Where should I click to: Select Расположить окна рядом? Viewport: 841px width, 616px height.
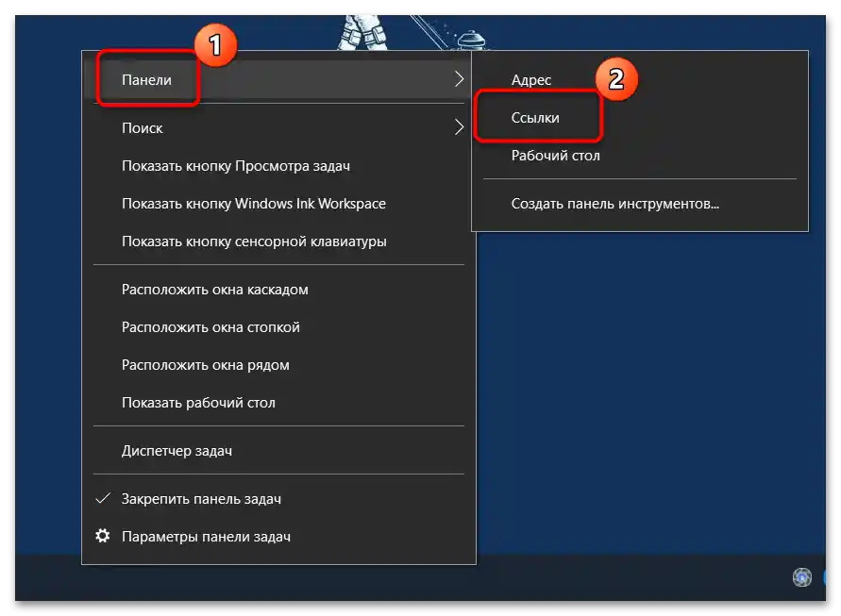[x=206, y=364]
